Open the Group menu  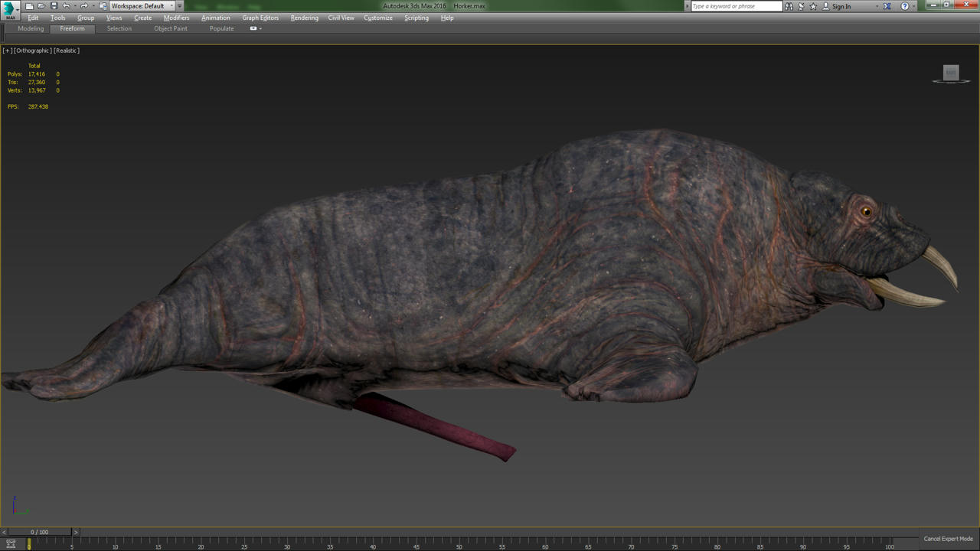pyautogui.click(x=86, y=18)
